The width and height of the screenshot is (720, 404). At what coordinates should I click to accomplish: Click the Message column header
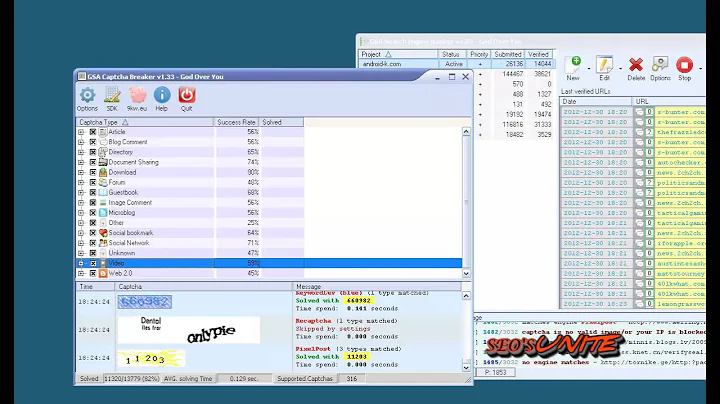pyautogui.click(x=377, y=286)
